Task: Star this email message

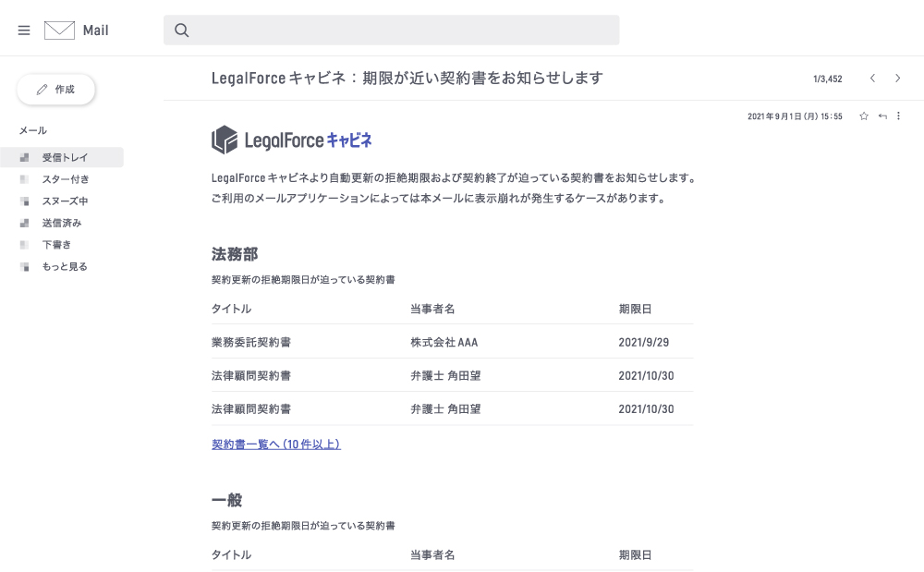Action: (864, 116)
